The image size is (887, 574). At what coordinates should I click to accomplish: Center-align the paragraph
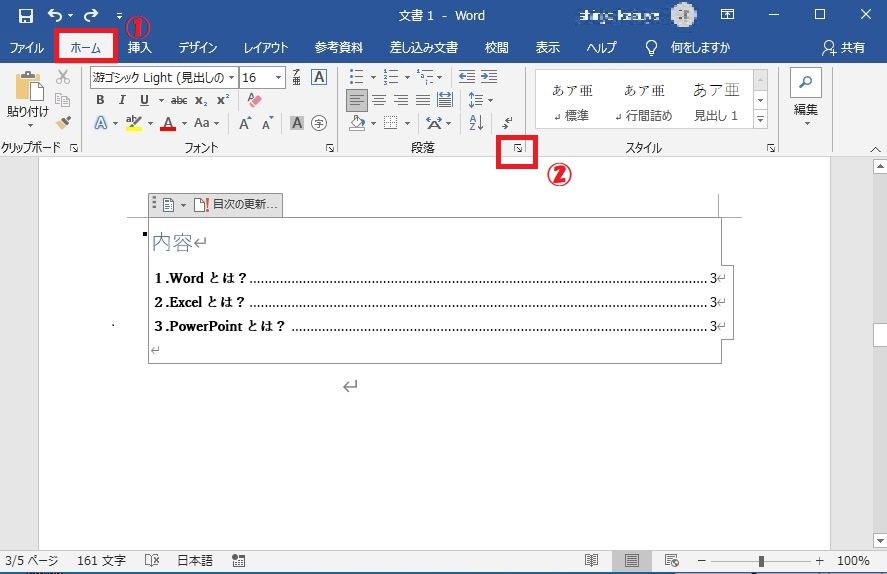point(379,100)
